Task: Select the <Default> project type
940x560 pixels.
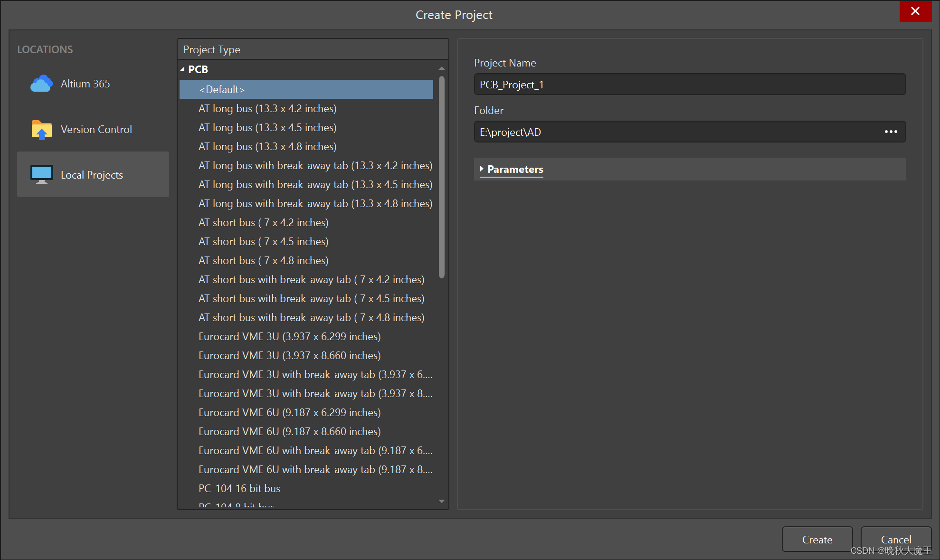Action: click(221, 89)
